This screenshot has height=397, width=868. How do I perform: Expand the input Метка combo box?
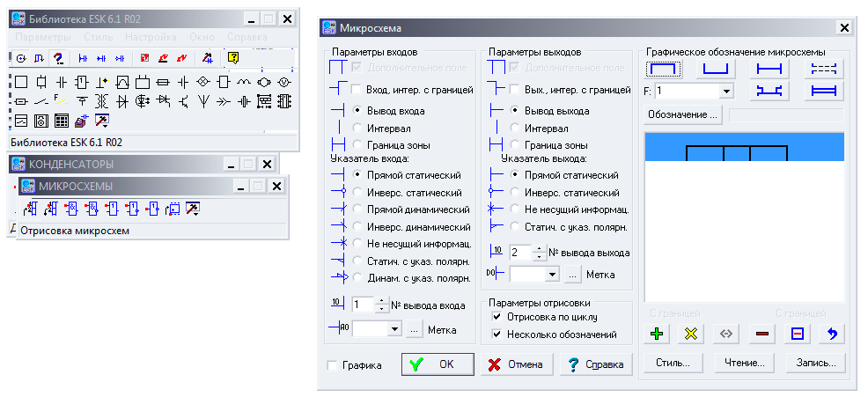(x=394, y=328)
